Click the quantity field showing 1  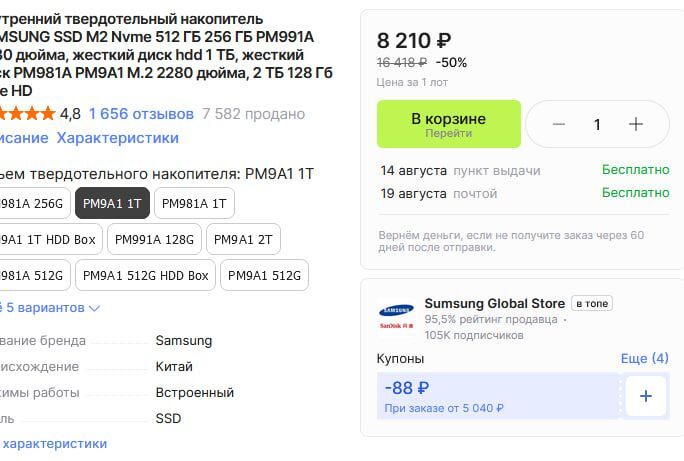(x=597, y=124)
